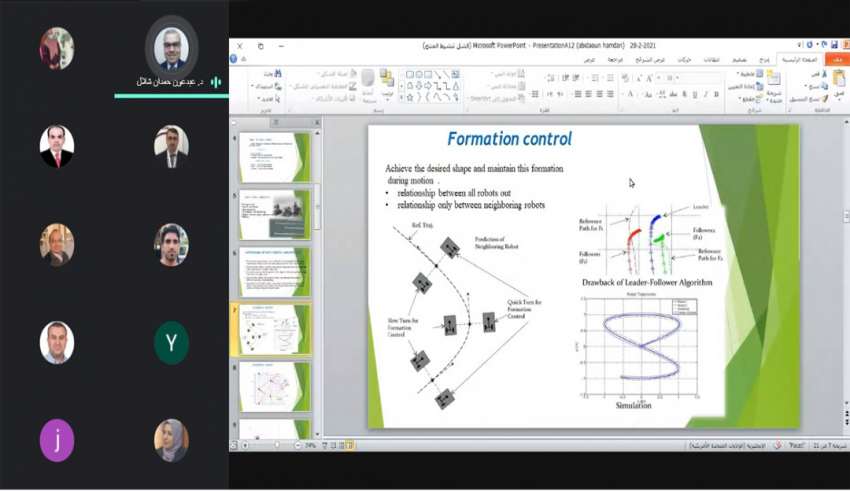Click the Find binoculars icon
The width and height of the screenshot is (850, 491).
click(x=278, y=73)
